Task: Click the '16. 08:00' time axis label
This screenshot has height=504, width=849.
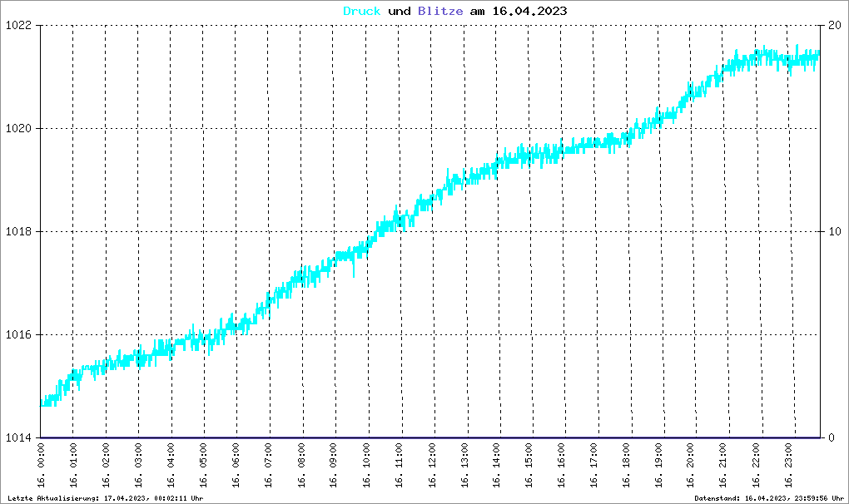Action: pyautogui.click(x=301, y=465)
